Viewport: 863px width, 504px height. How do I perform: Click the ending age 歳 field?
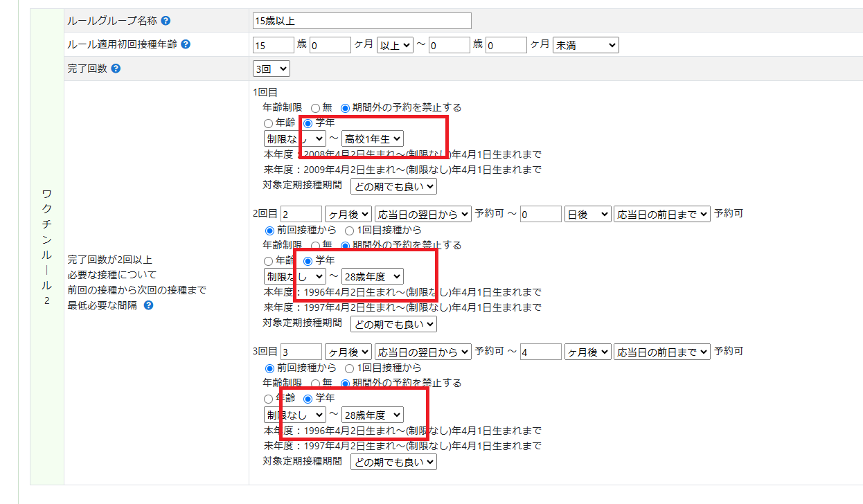coord(450,45)
